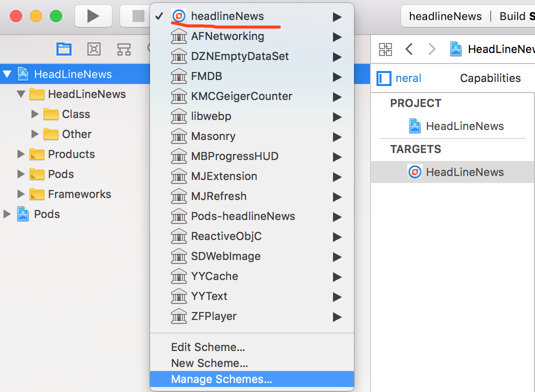Click the Pods project file icon in navigator
Image resolution: width=535 pixels, height=392 pixels.
(x=23, y=214)
